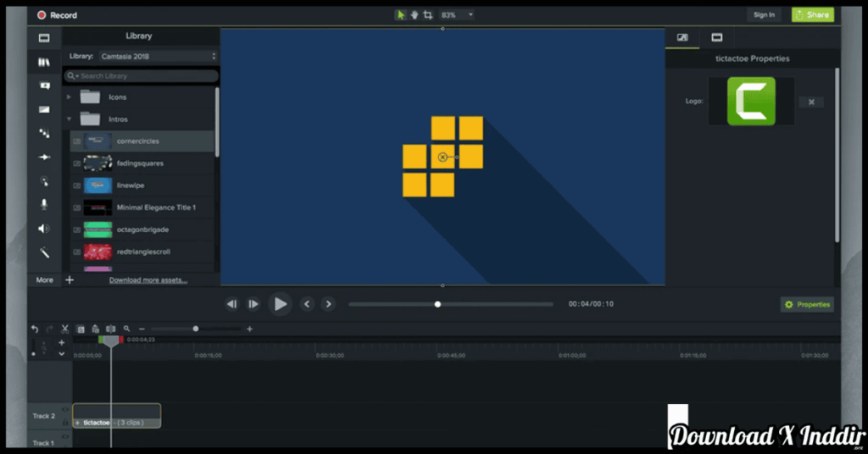Click the Previous clip rewind button

tap(231, 304)
